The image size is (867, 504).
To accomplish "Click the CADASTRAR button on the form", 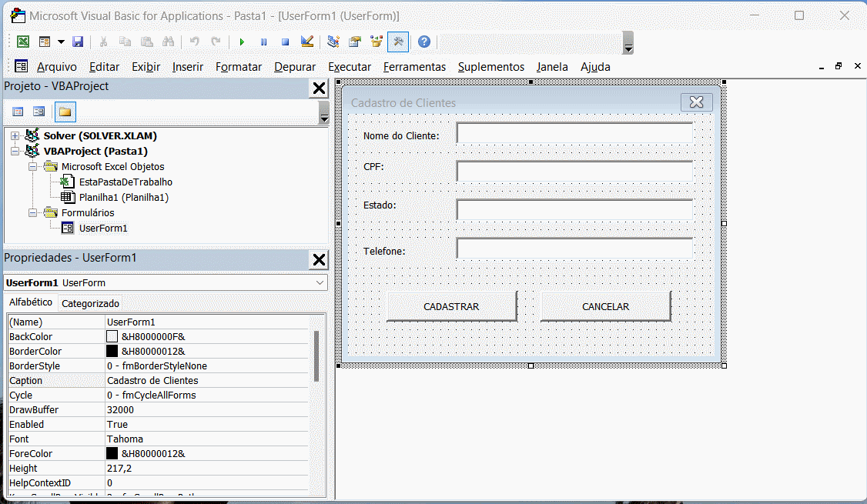I will click(451, 306).
